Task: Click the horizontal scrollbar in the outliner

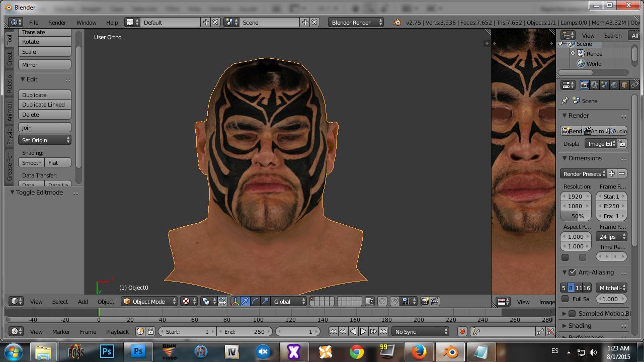Action: (576, 73)
